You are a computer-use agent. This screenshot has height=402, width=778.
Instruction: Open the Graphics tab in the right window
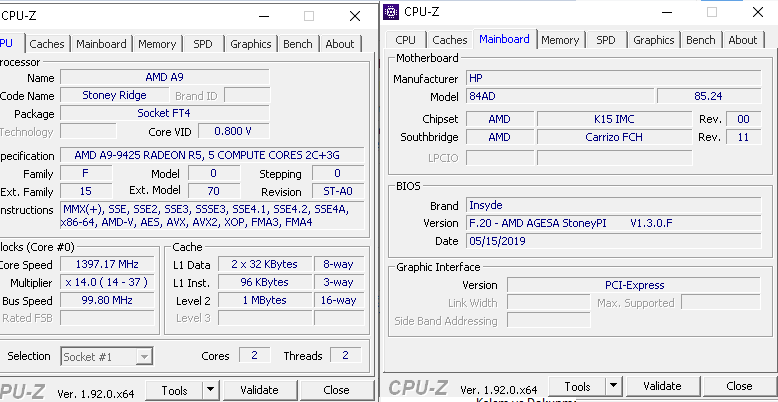click(653, 40)
